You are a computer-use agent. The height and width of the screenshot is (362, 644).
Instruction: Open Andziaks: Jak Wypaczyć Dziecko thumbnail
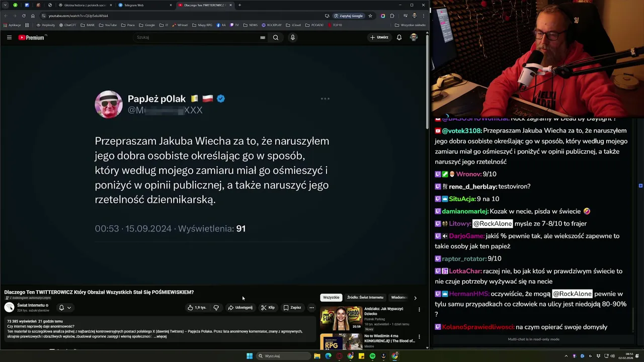341,318
